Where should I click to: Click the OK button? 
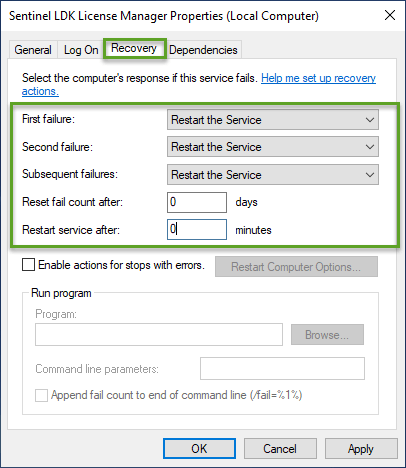pyautogui.click(x=199, y=449)
